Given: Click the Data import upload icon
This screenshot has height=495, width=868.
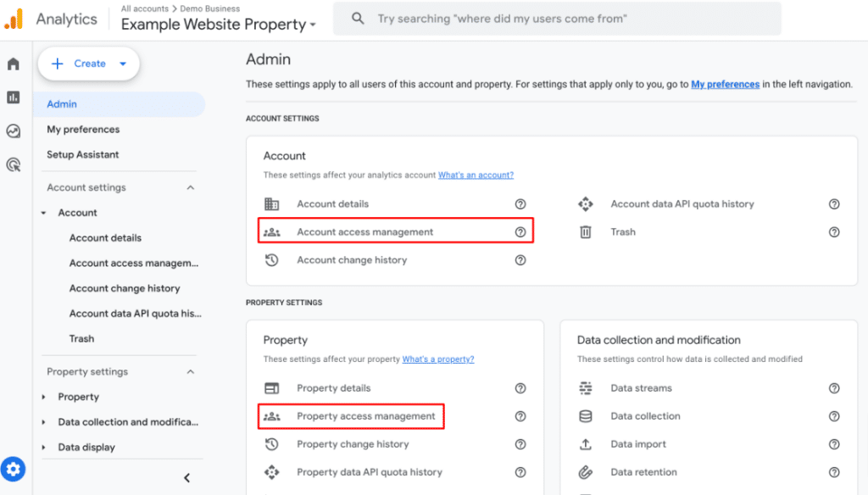Looking at the screenshot, I should click(586, 443).
